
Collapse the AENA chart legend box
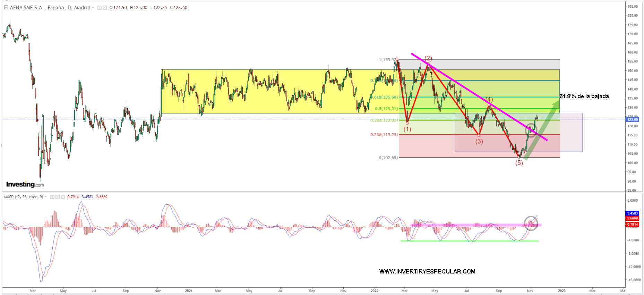[6, 8]
